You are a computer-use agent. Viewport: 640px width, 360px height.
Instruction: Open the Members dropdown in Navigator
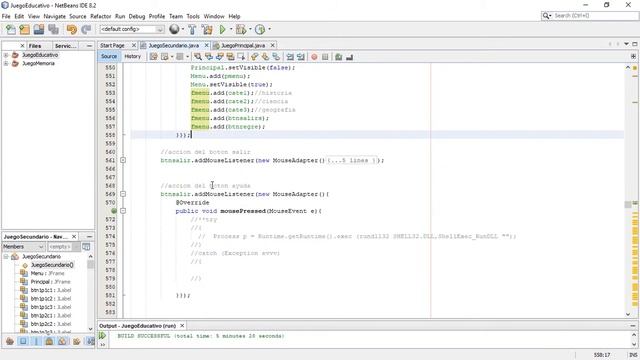tap(23, 247)
